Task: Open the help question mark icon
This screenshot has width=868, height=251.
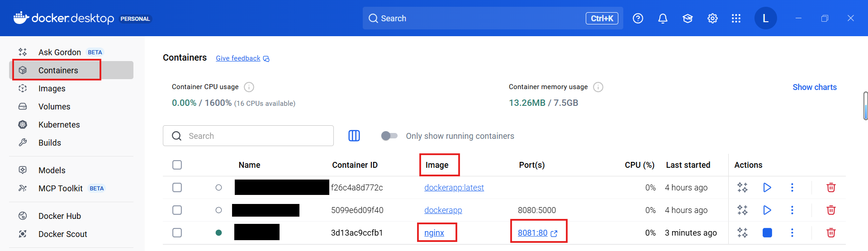Action: 638,18
